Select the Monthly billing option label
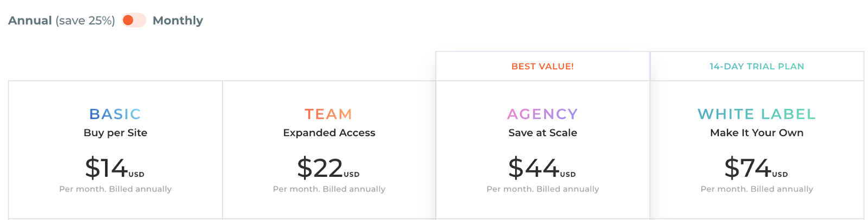 click(177, 21)
